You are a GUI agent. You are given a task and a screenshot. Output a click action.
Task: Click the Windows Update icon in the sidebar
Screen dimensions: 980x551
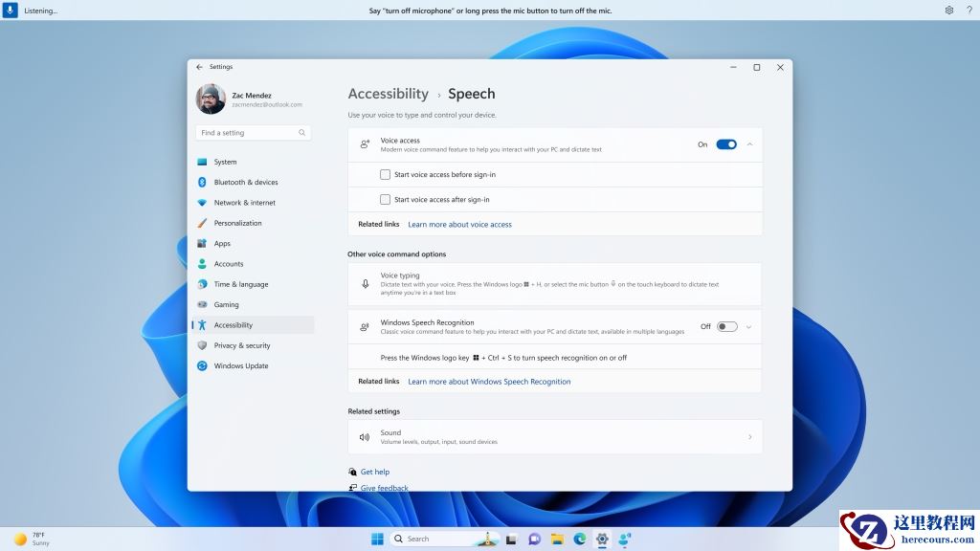[202, 365]
